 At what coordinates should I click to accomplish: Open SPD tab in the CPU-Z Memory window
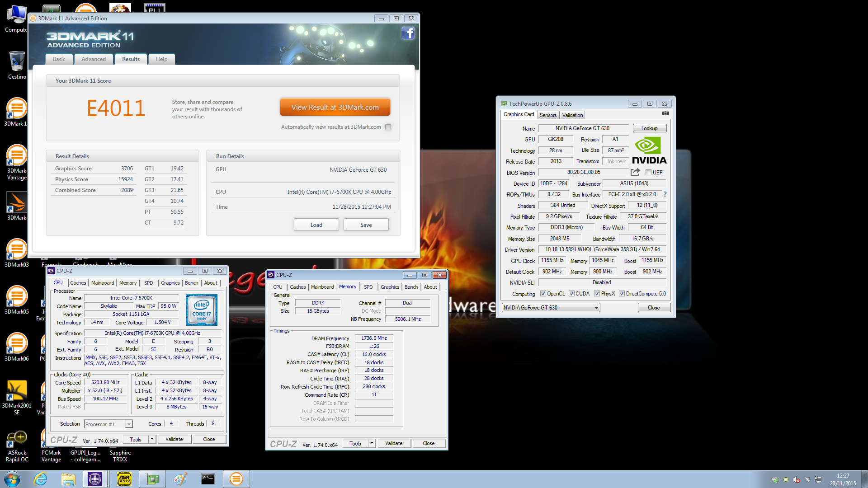368,287
